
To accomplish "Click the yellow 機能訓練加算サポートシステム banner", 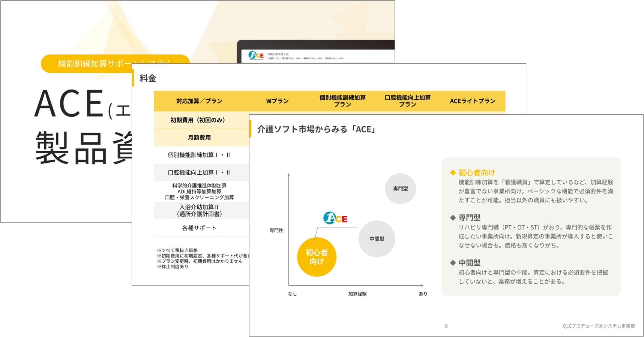I will (115, 64).
